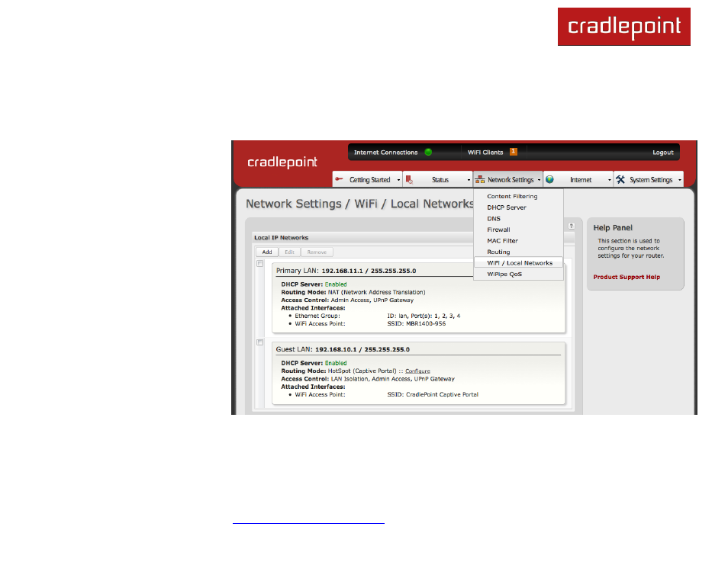Select Routing menu item
This screenshot has width=728, height=562.
[518, 252]
